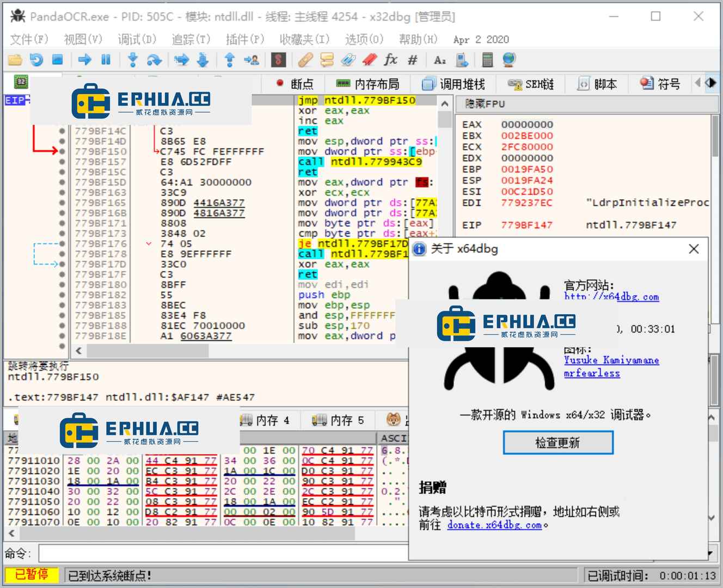Switch to the 内存布局 tab
This screenshot has width=723, height=588.
click(367, 84)
